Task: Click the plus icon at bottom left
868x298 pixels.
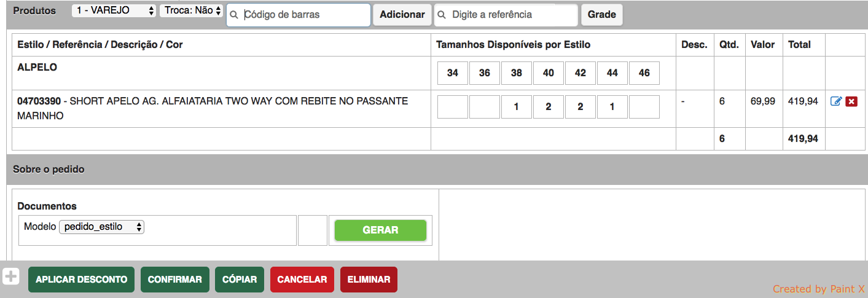Action: (x=11, y=276)
